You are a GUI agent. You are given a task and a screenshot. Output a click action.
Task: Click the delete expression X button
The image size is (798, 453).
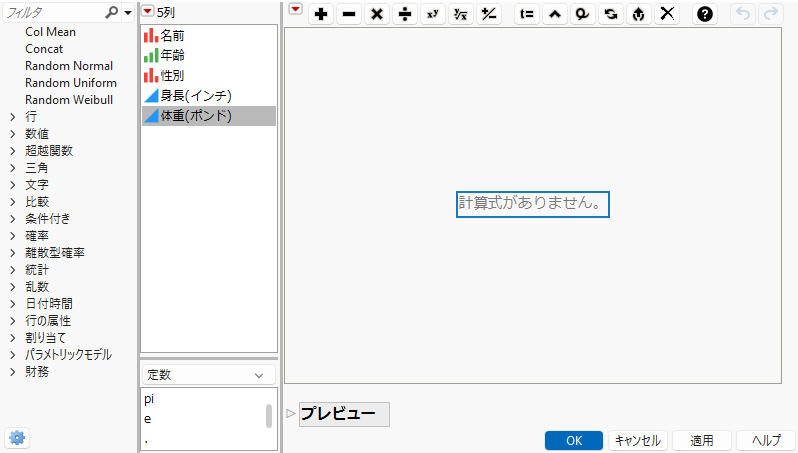pos(667,14)
